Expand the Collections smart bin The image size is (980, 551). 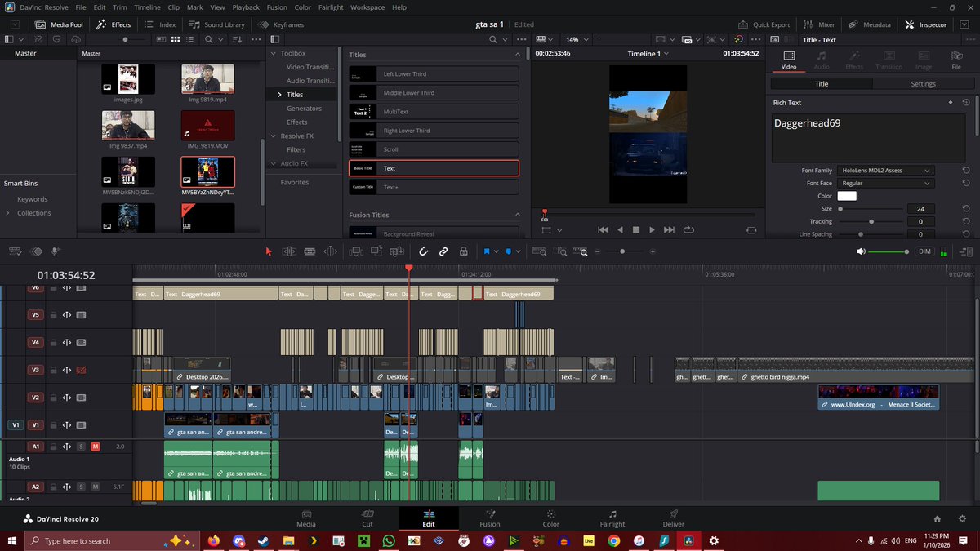pyautogui.click(x=8, y=213)
